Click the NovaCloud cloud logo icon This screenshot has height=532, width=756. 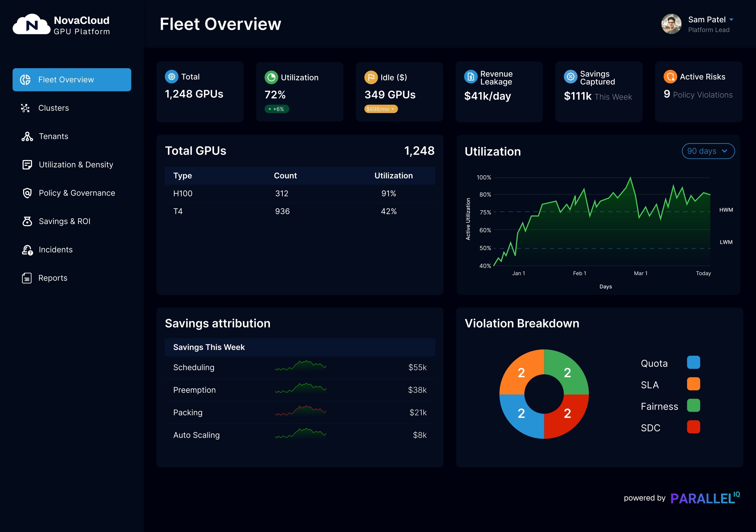pos(31,24)
